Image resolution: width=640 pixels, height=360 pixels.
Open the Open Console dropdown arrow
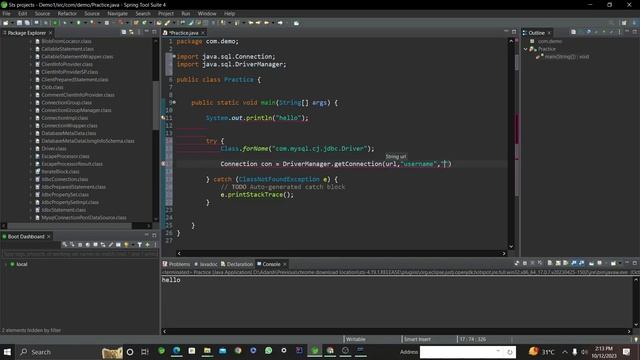click(x=620, y=263)
